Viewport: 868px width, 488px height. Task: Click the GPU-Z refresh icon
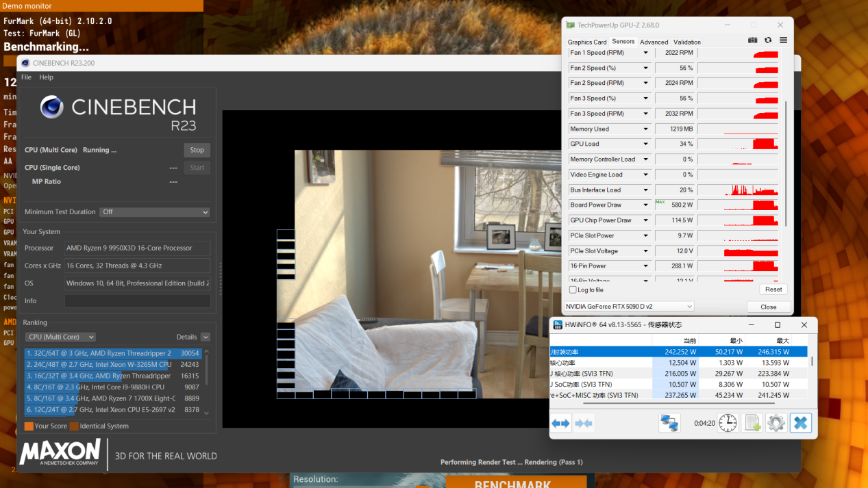[x=768, y=41]
